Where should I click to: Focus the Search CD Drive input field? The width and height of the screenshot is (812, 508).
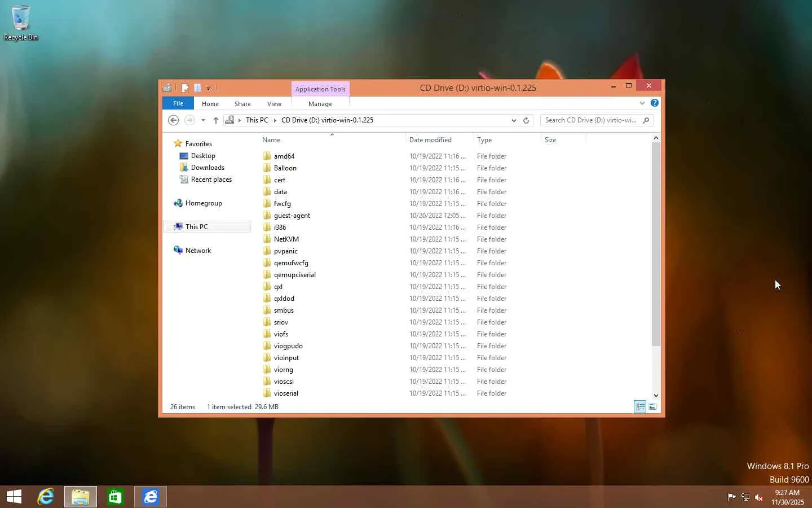coord(590,120)
